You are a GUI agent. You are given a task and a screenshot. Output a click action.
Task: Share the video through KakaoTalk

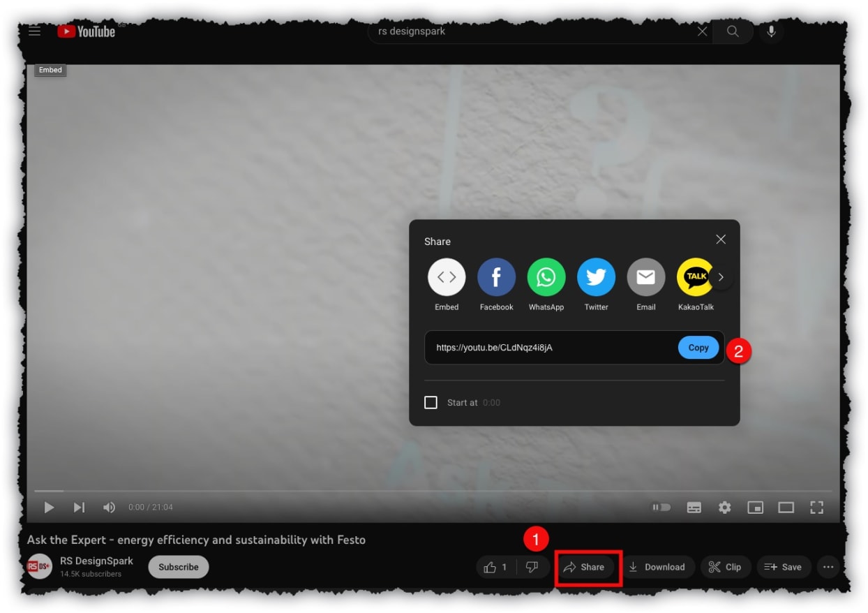(x=696, y=276)
